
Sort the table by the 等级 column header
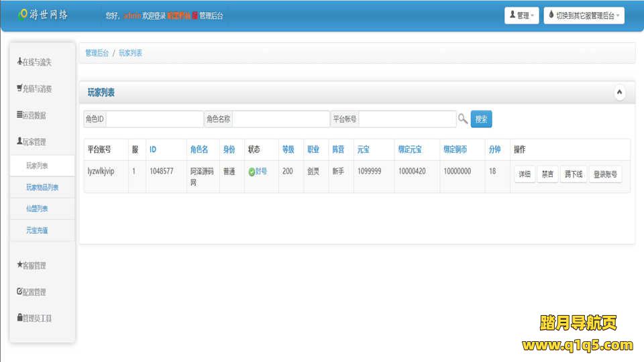(x=287, y=150)
